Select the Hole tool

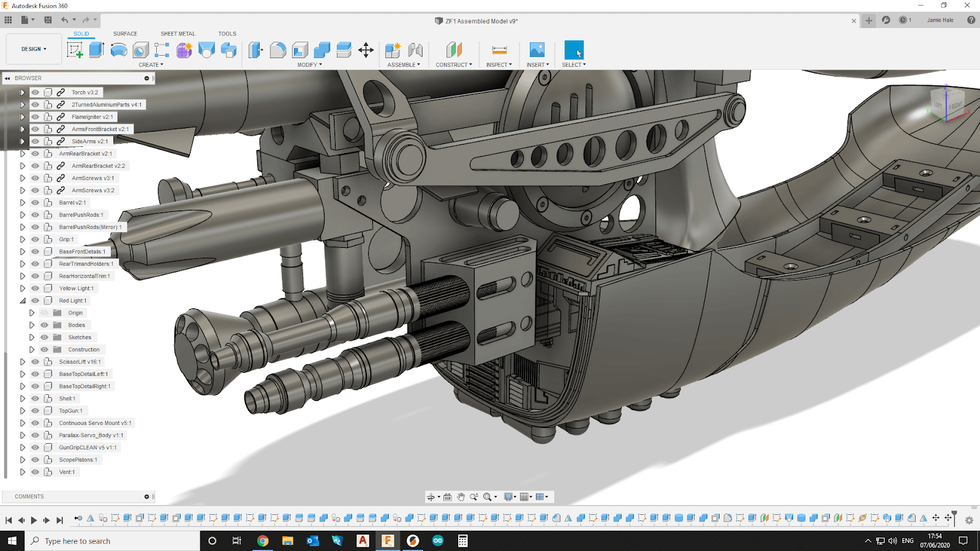pos(141,50)
